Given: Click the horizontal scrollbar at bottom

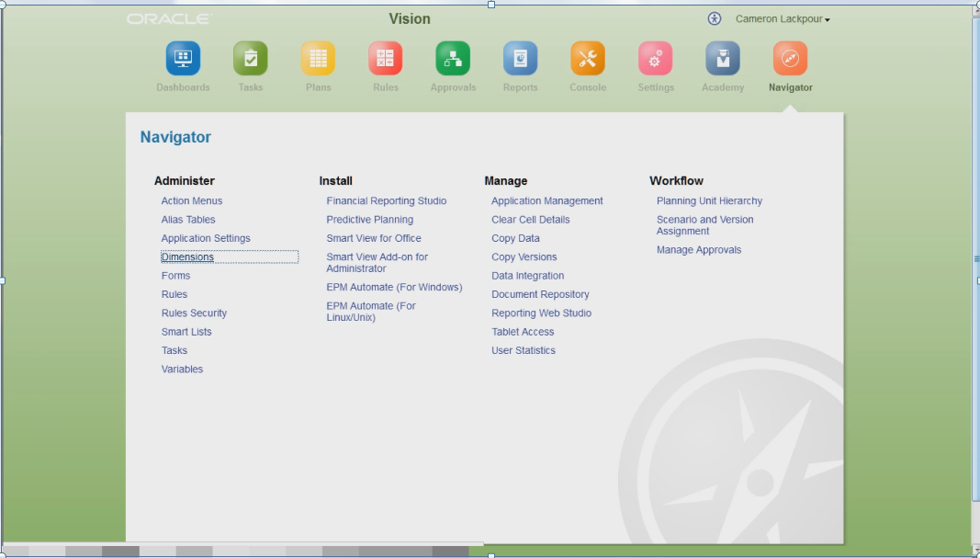Looking at the screenshot, I should click(x=242, y=544).
